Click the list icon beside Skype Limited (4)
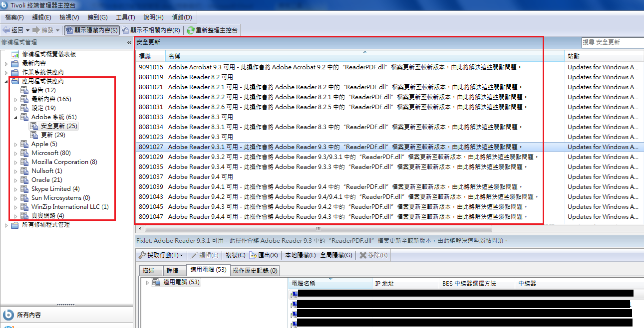Screen dimensions: 644x328 click(24, 189)
